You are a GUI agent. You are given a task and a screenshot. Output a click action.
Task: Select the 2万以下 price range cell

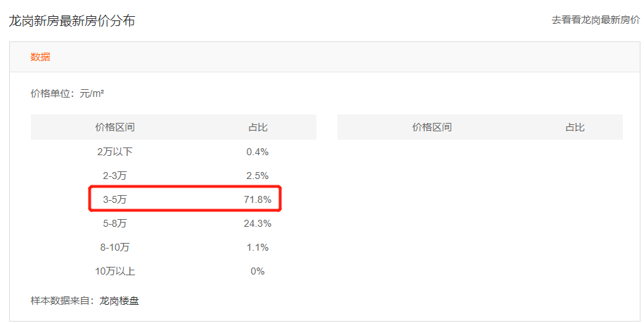[x=115, y=152]
